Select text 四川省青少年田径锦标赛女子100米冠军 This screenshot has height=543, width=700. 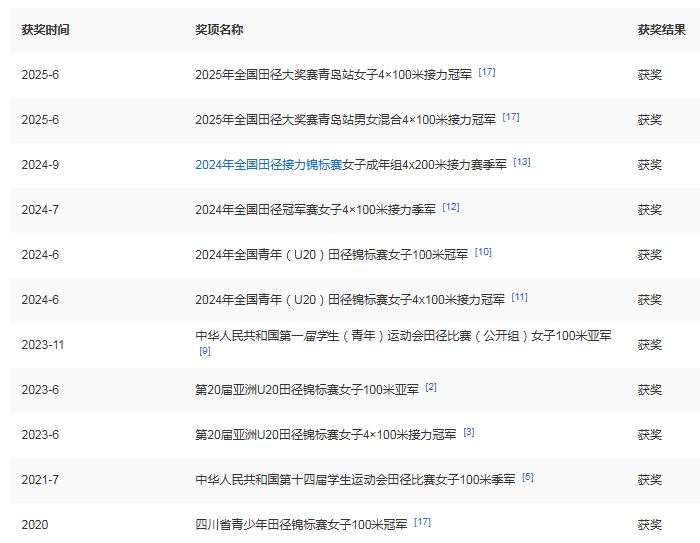(301, 525)
